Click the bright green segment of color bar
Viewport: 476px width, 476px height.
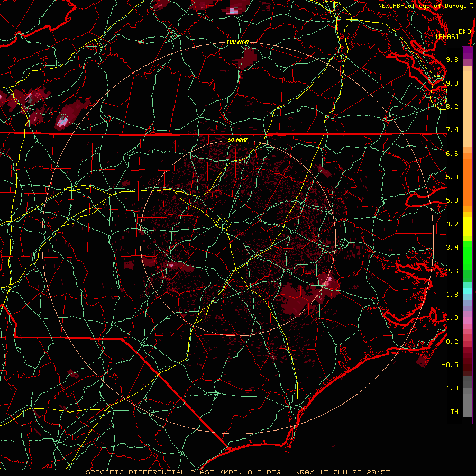pos(467,257)
